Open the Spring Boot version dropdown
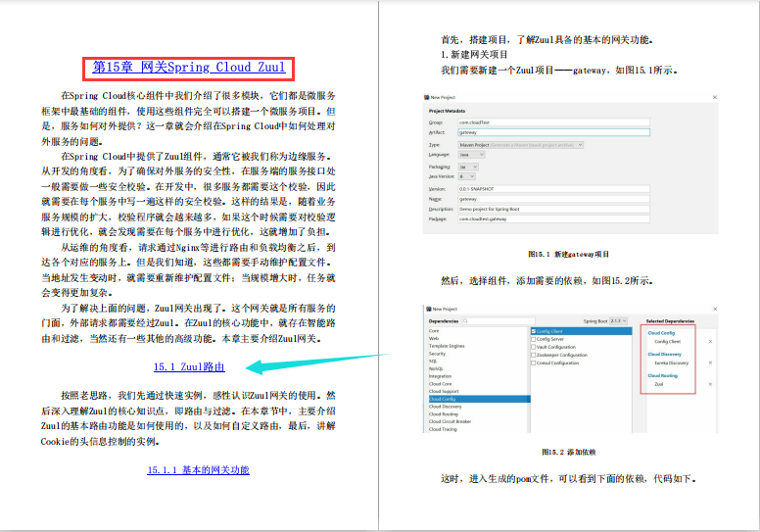The width and height of the screenshot is (760, 532). pyautogui.click(x=618, y=321)
